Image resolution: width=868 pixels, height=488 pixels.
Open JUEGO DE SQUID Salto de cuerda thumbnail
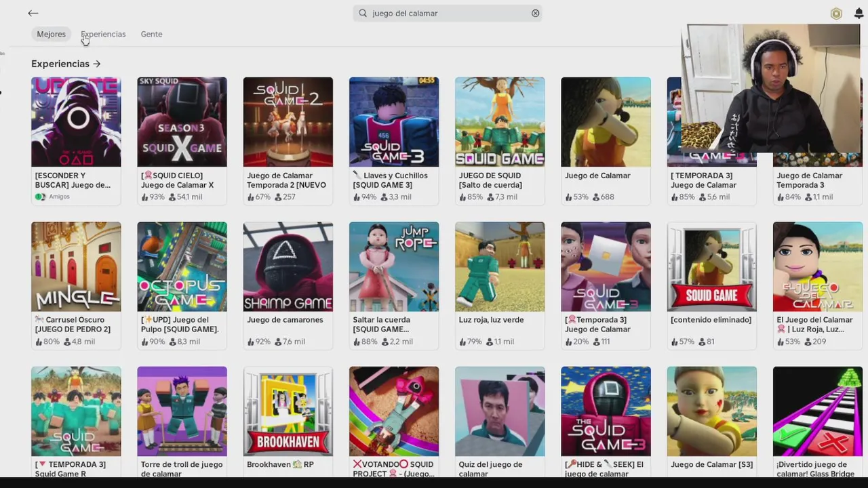point(500,122)
